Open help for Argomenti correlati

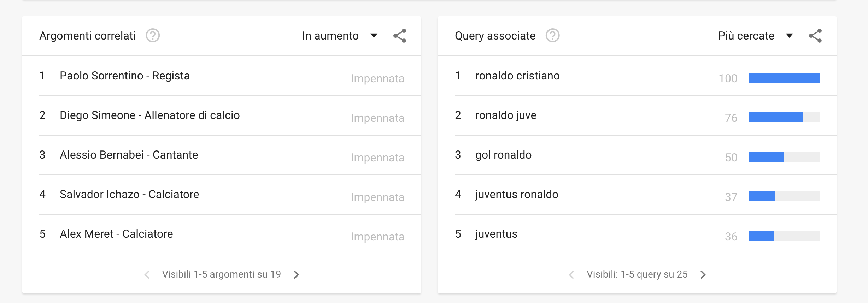point(153,36)
